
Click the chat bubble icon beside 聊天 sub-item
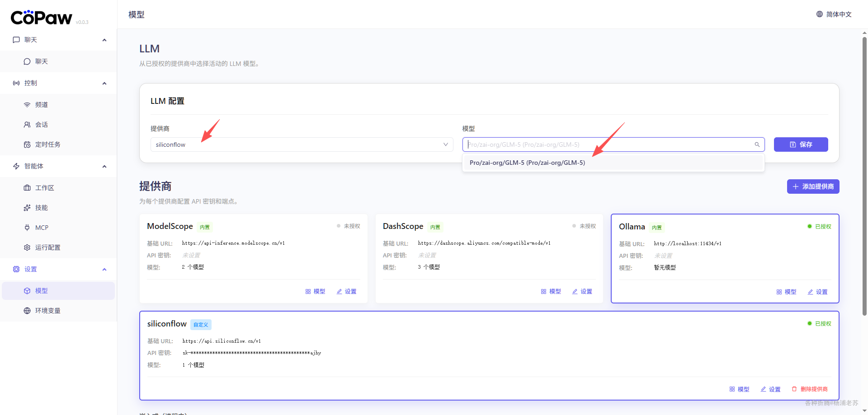click(x=27, y=61)
